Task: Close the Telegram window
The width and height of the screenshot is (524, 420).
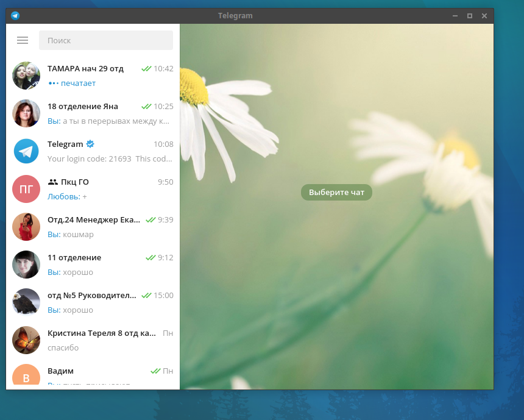Action: click(x=484, y=16)
